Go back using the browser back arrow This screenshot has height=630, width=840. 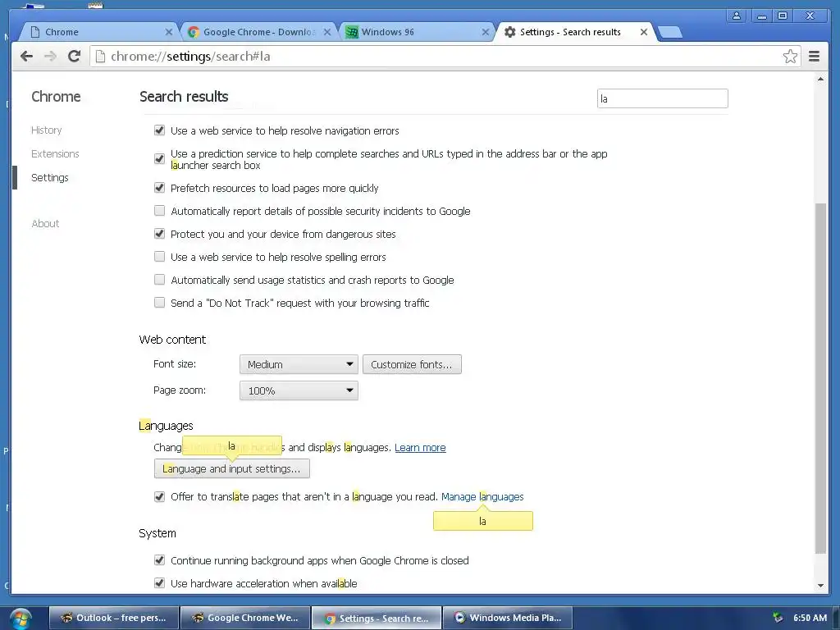click(x=26, y=57)
